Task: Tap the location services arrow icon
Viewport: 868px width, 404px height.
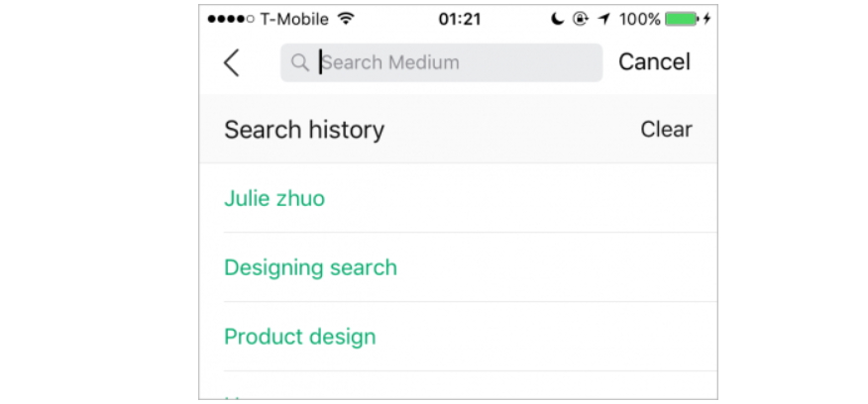Action: click(604, 20)
